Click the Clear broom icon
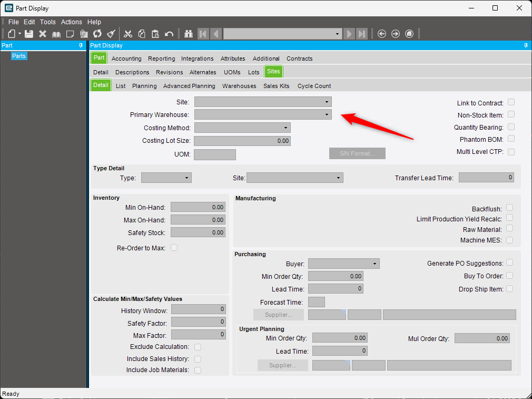Screen dimensions: 532x399 tap(111, 34)
